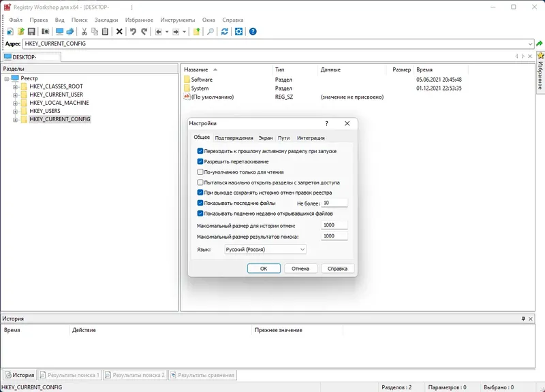Enable По-умолчанию только для чтения
This screenshot has height=392, width=545.
pos(200,172)
